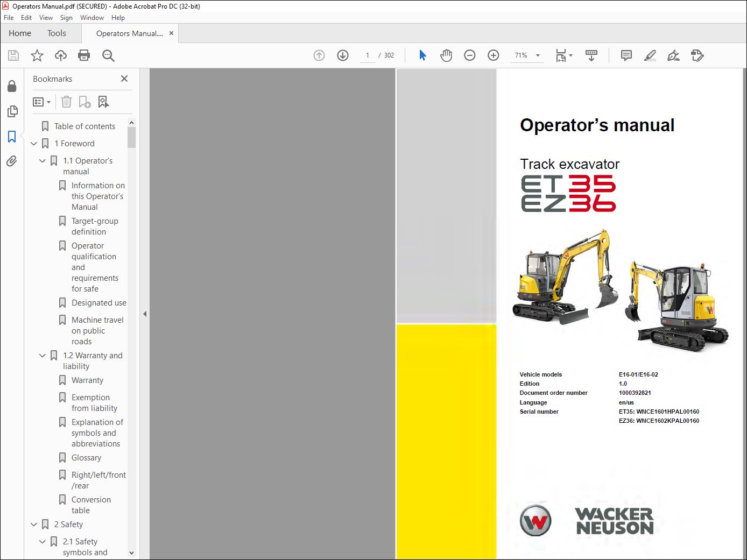
Task: Activate the Hand pan tool
Action: 446,55
